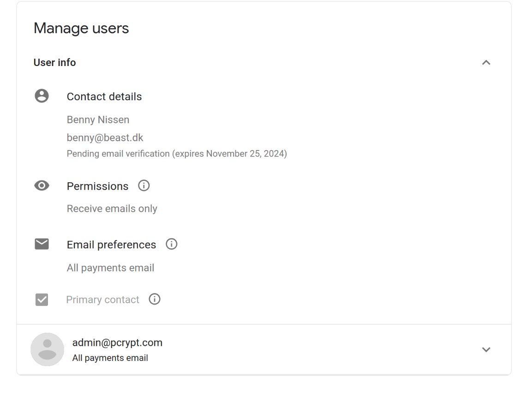The height and width of the screenshot is (420, 528).
Task: Click the Permissions eye icon
Action: 42,186
